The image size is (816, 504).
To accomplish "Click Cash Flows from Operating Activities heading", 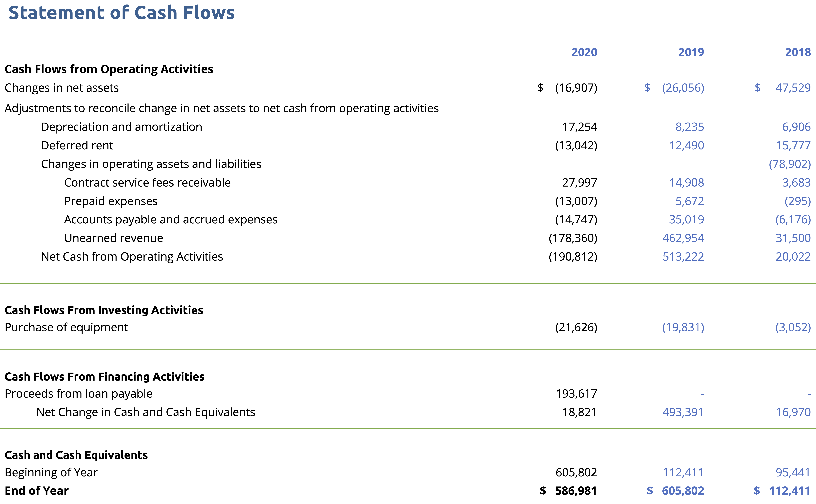I will coord(109,69).
